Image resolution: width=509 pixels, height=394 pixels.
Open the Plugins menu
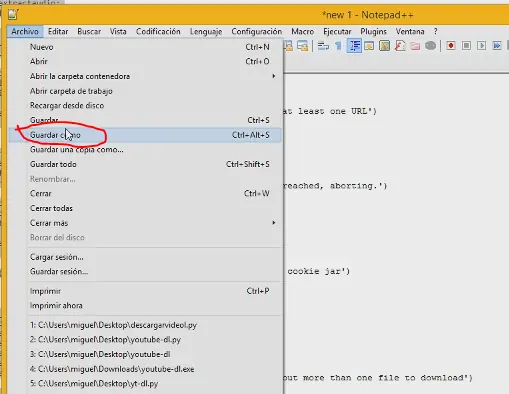pyautogui.click(x=373, y=32)
